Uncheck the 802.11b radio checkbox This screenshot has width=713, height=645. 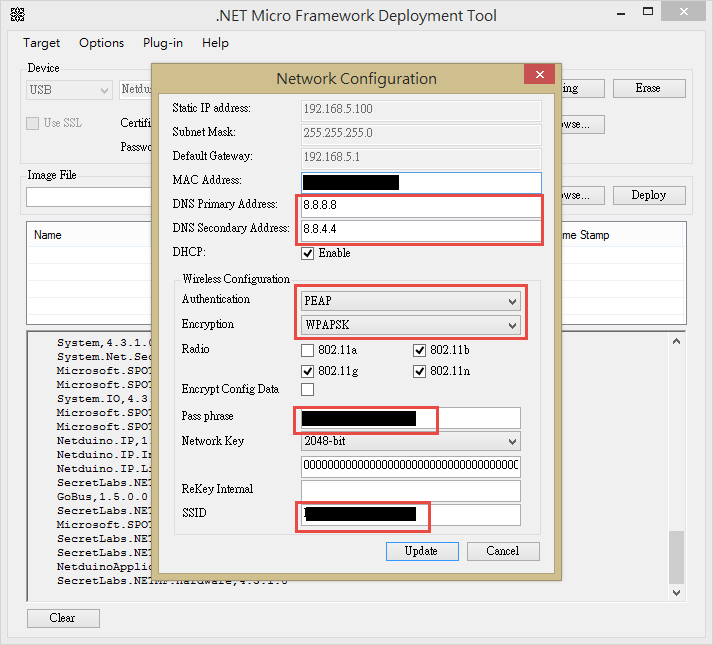point(419,350)
